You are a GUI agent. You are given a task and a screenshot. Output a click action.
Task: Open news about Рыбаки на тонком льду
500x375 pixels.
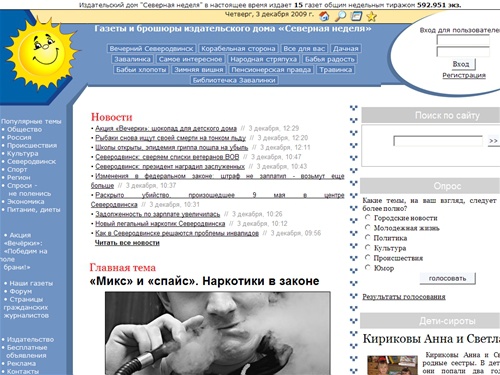pyautogui.click(x=170, y=138)
